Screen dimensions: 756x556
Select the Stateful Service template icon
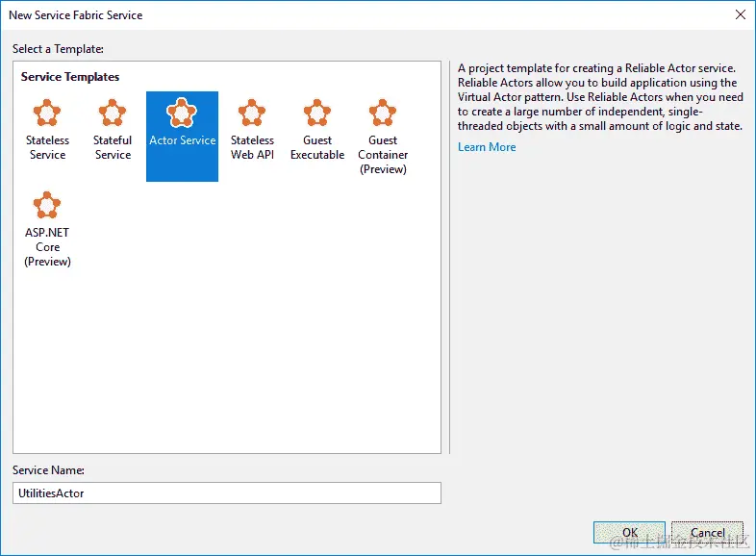113,113
